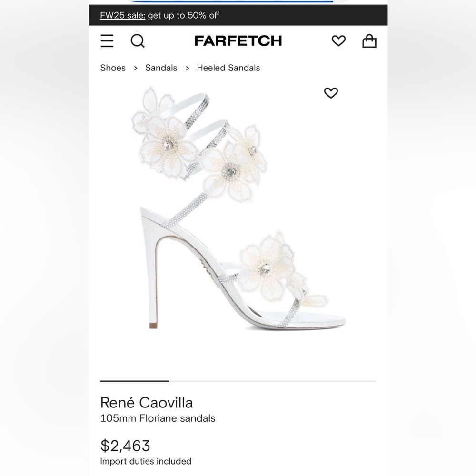This screenshot has width=476, height=476.
Task: Tap the sandal product image
Action: (x=238, y=208)
